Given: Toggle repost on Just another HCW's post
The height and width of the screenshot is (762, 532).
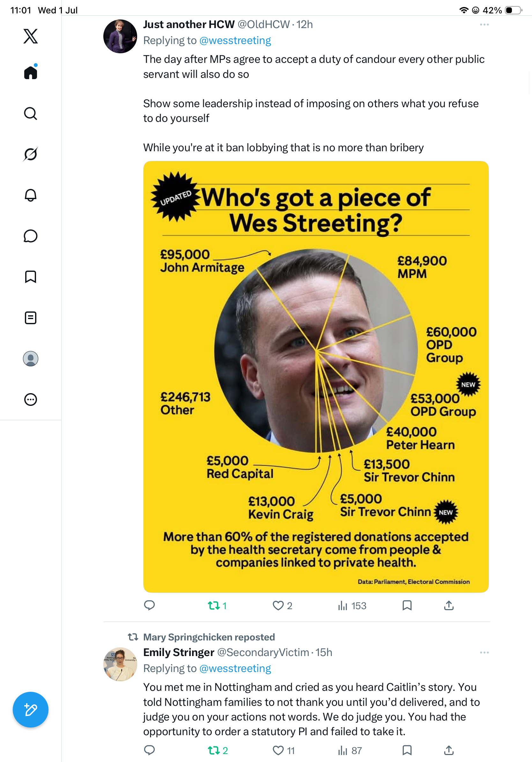Looking at the screenshot, I should (217, 606).
